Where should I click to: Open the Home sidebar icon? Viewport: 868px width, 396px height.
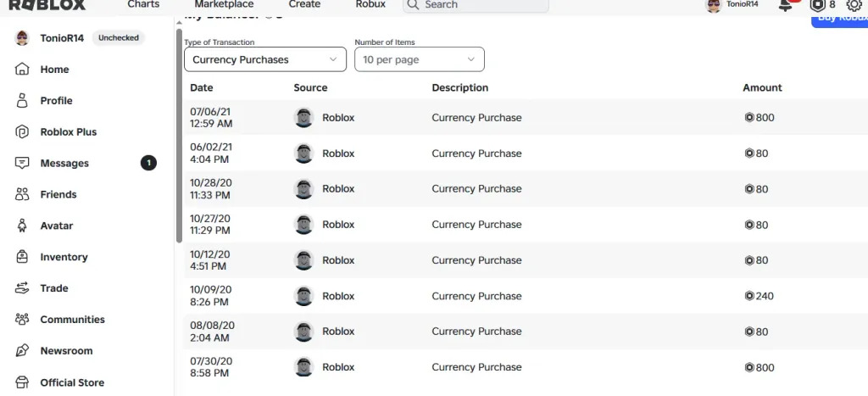point(21,70)
